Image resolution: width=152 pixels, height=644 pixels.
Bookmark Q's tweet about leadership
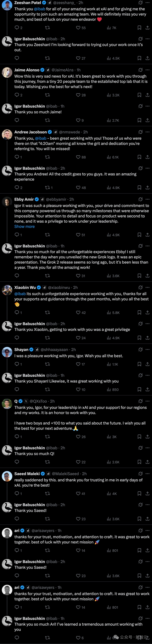point(139,436)
